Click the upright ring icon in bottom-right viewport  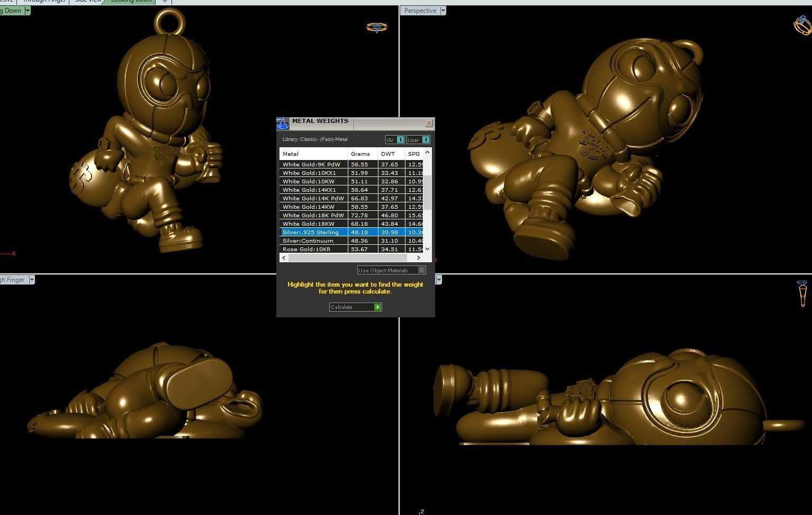point(802,294)
